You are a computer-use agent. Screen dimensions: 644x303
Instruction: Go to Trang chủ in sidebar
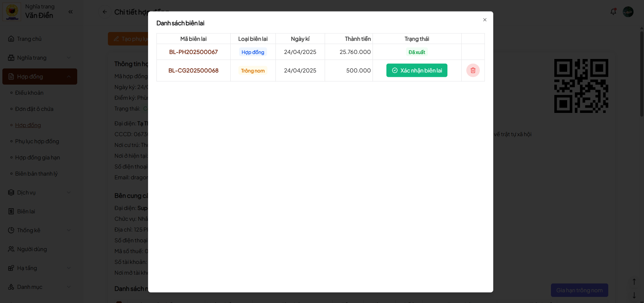click(29, 39)
